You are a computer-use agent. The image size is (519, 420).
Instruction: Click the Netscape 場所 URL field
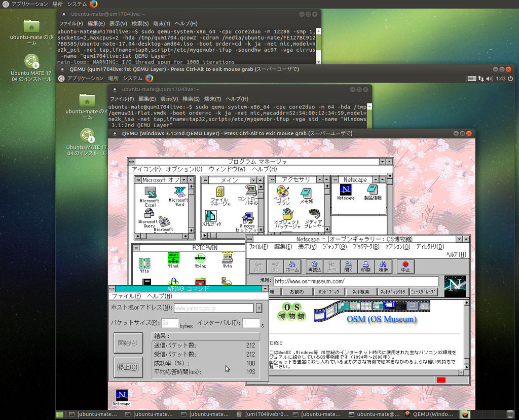(x=356, y=281)
